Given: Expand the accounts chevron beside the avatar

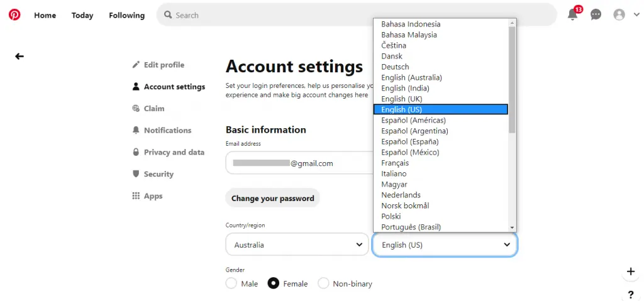Looking at the screenshot, I should [636, 15].
